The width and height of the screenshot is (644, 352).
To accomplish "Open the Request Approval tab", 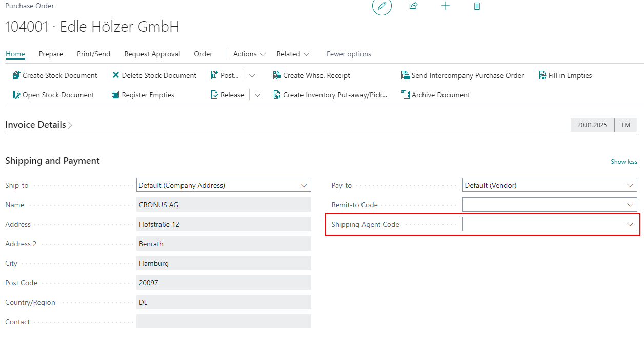I will [152, 54].
